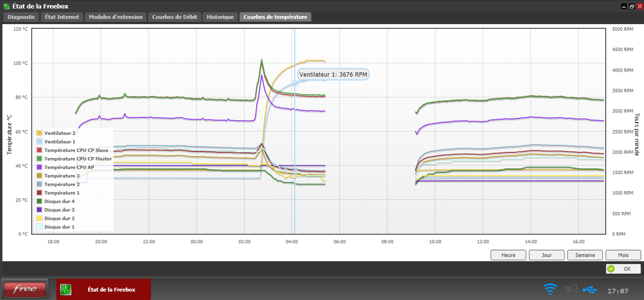Click the green monitor icon in the title bar
644x300 pixels.
[x=6, y=6]
